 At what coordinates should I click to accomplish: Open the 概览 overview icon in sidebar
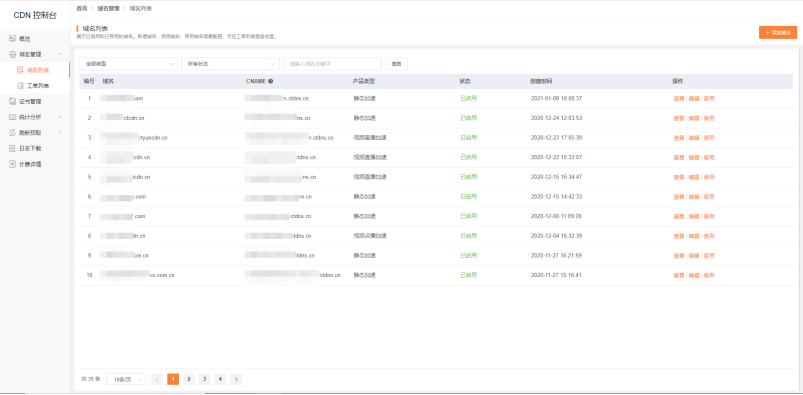(12, 38)
